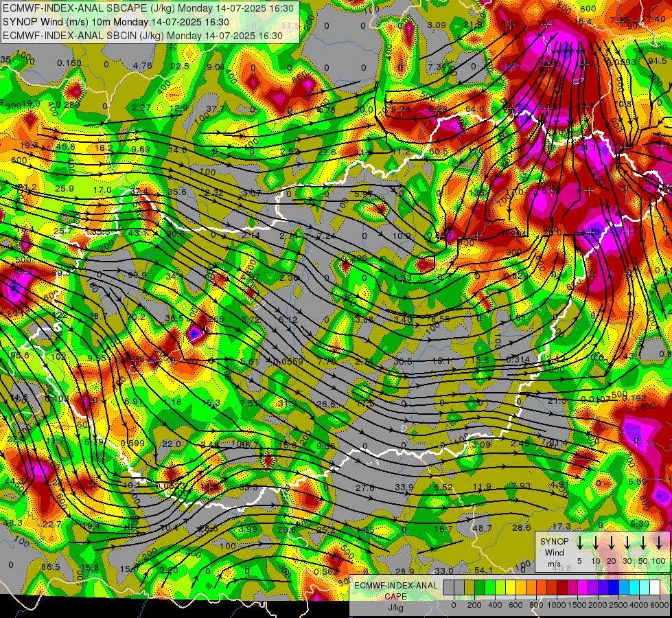The image size is (672, 618).
Task: Pick the cyan CAPE legend swatch
Action: [x=634, y=587]
